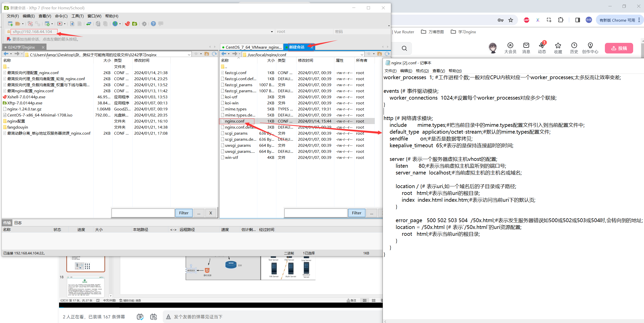Click the local filter text field
Screen dimensions: 644x323
pyautogui.click(x=143, y=213)
